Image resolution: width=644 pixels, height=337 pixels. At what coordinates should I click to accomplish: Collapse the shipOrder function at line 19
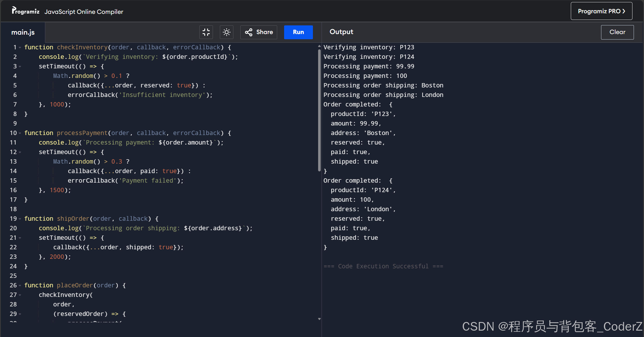(x=20, y=219)
